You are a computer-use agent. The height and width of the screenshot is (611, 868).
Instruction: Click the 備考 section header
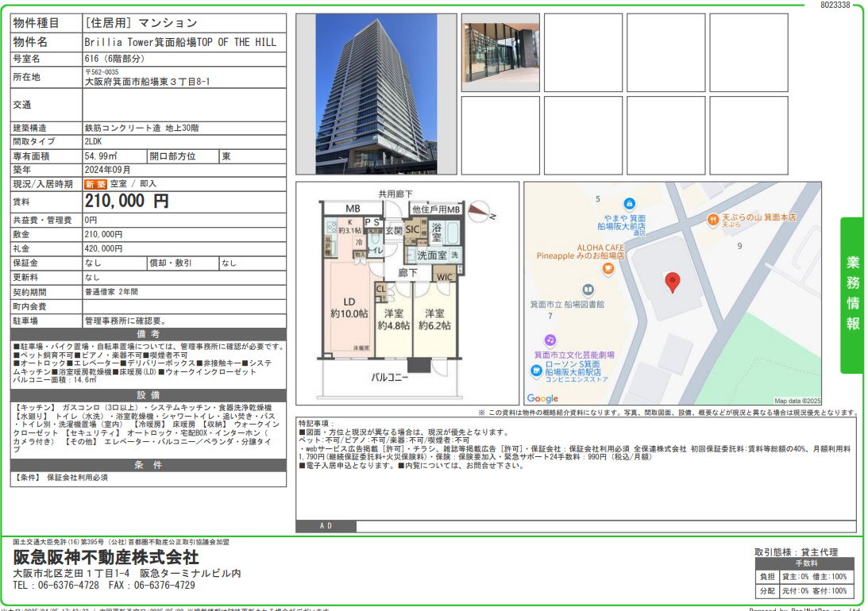point(149,334)
